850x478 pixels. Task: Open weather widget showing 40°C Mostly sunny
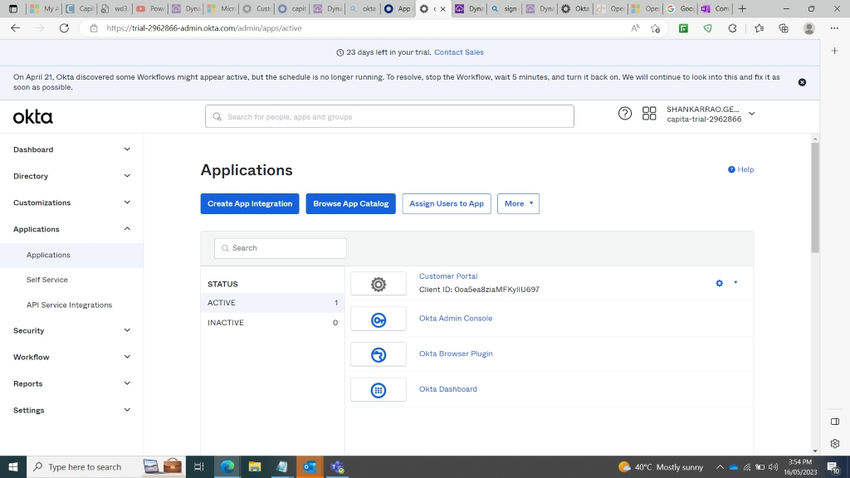point(660,467)
